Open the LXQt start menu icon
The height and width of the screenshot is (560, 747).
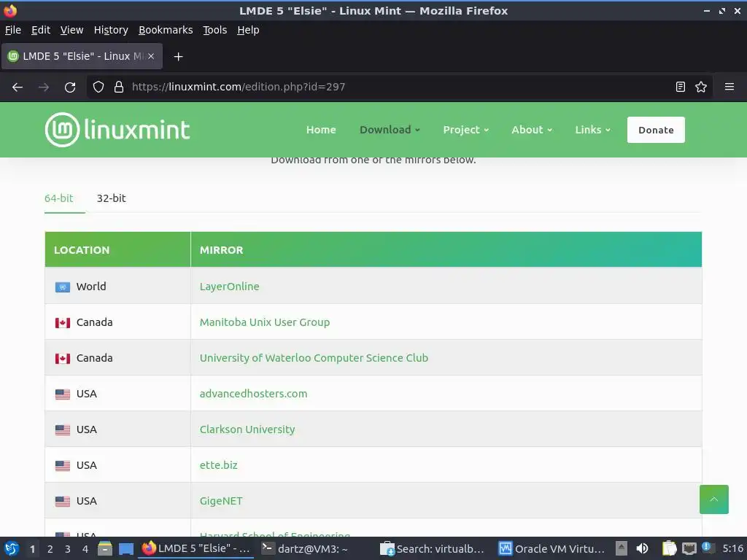point(12,548)
